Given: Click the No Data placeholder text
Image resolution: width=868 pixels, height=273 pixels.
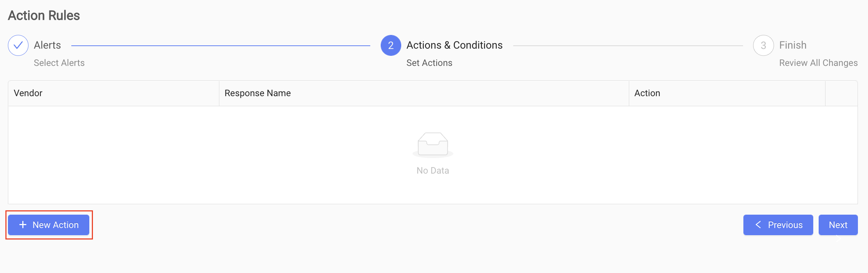Looking at the screenshot, I should pyautogui.click(x=433, y=170).
